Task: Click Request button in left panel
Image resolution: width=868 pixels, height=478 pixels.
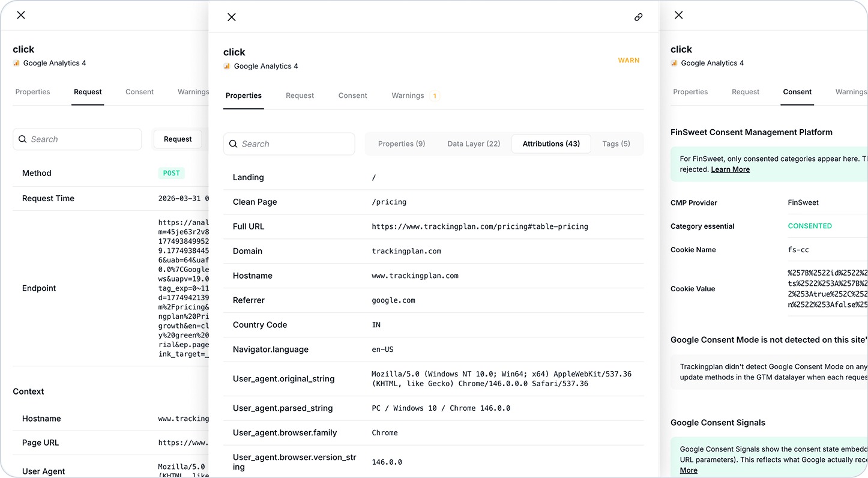Action: (x=178, y=139)
